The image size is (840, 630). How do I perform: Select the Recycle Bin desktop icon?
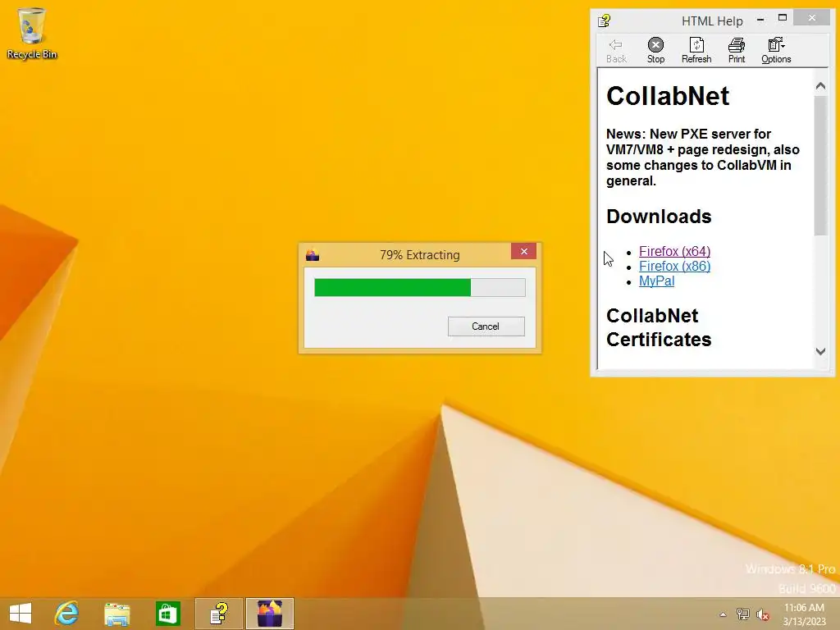pyautogui.click(x=32, y=33)
